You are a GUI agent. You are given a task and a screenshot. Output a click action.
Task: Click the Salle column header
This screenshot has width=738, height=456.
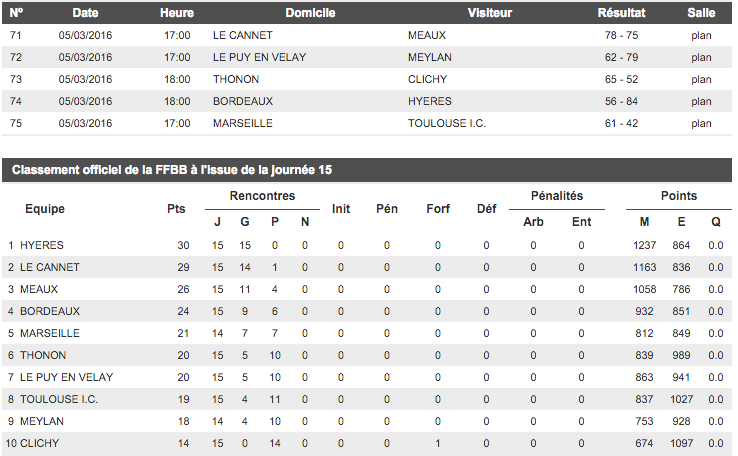coord(701,13)
